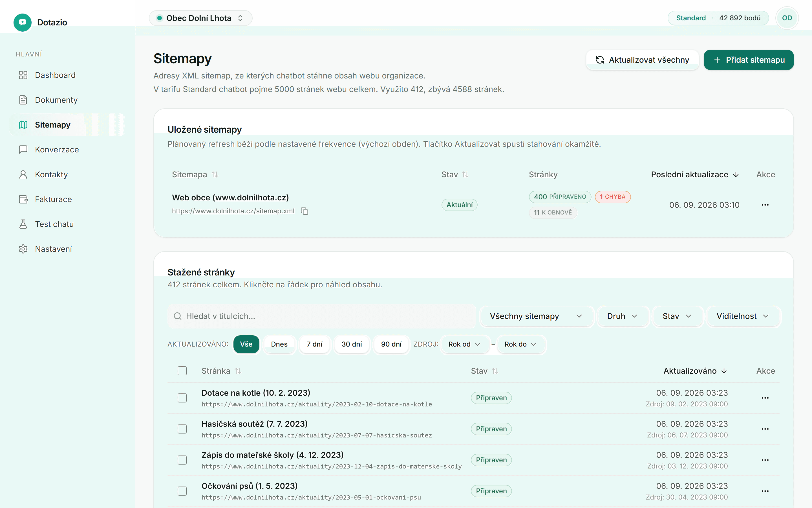Check the Hasičská soutěž row checkbox

[182, 429]
